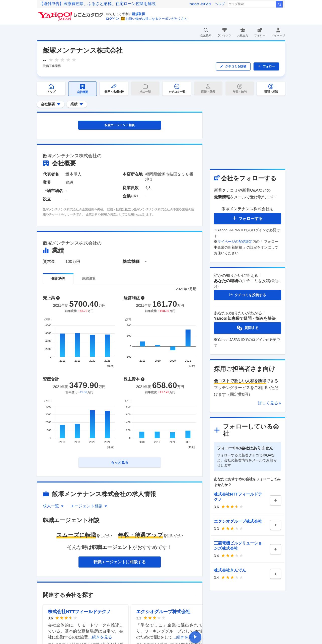This screenshot has width=322, height=644.
Task: Click クチコミを投稿 pencil button
Action: [x=233, y=66]
